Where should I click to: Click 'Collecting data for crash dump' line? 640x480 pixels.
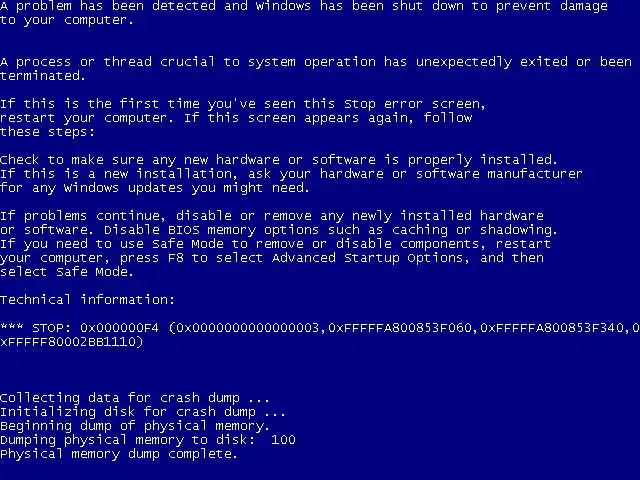[135, 398]
